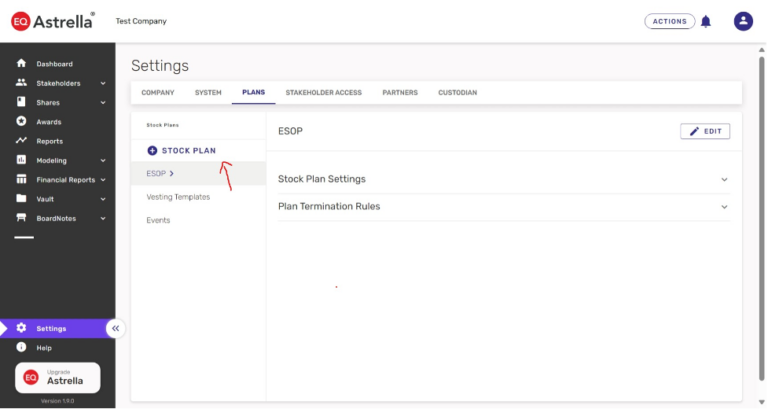This screenshot has height=409, width=768.
Task: Switch to the Stakeholder Access tab
Action: pyautogui.click(x=323, y=93)
